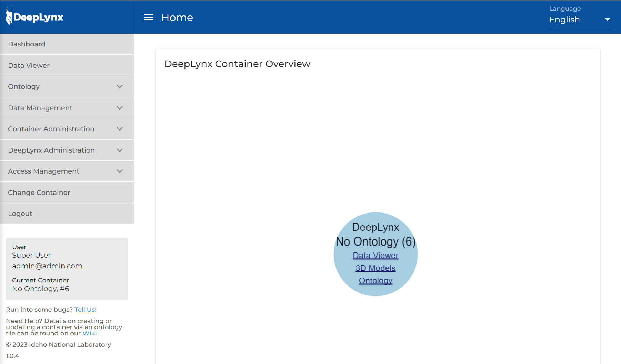The height and width of the screenshot is (364, 621).
Task: Expand the Data Management chevron
Action: point(120,108)
